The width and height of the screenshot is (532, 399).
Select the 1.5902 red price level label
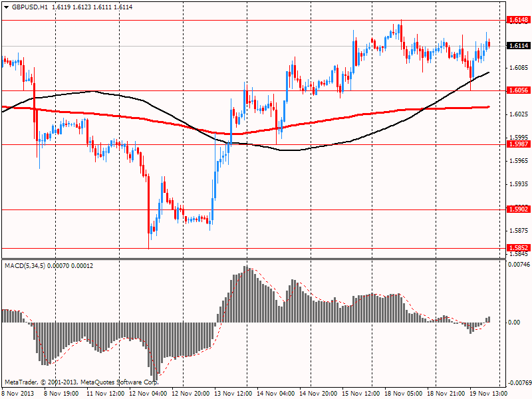pos(518,209)
